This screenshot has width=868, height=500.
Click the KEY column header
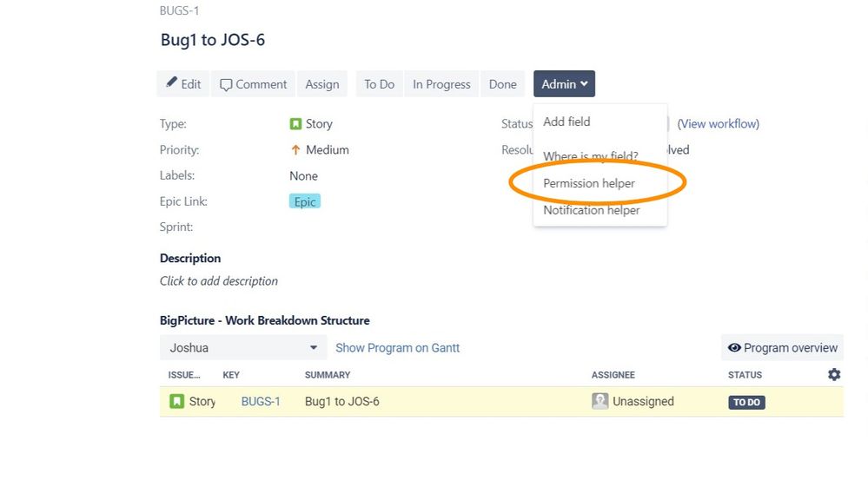[231, 375]
